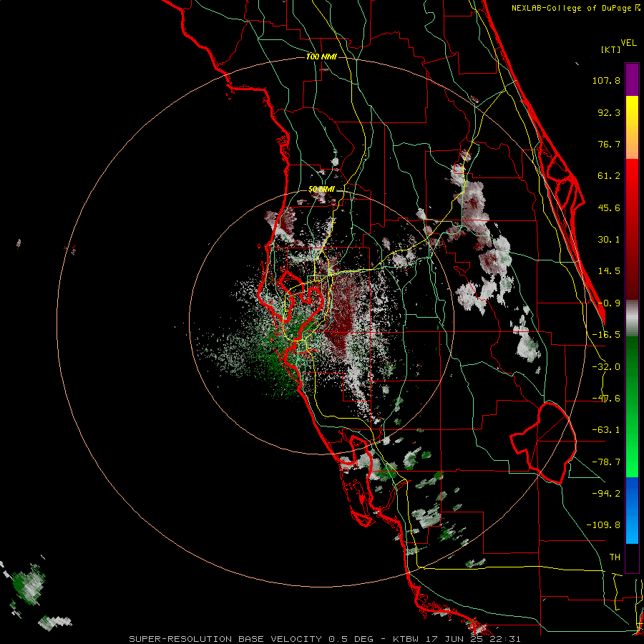Select the -63.1 value on velocity scale

(606, 430)
